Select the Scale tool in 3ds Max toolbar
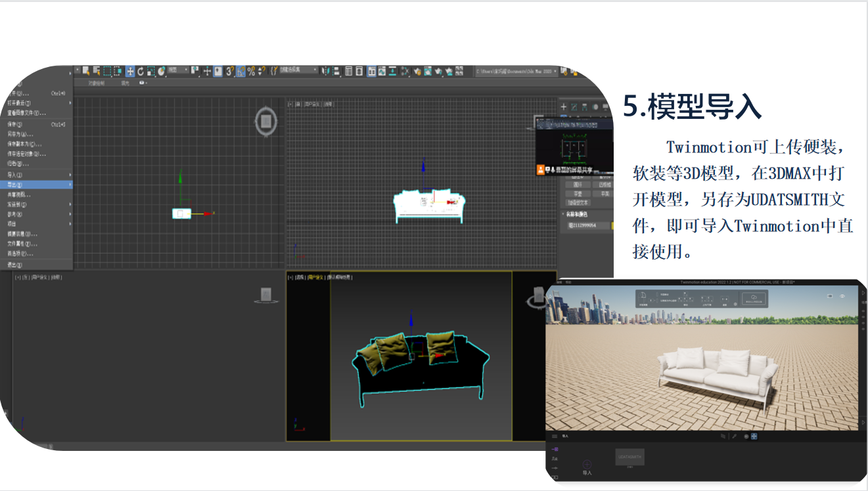 (x=151, y=71)
